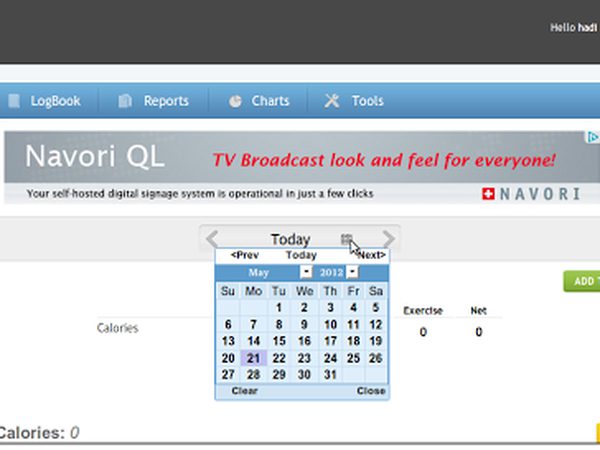
Task: Click Close in the calendar footer
Action: (371, 391)
